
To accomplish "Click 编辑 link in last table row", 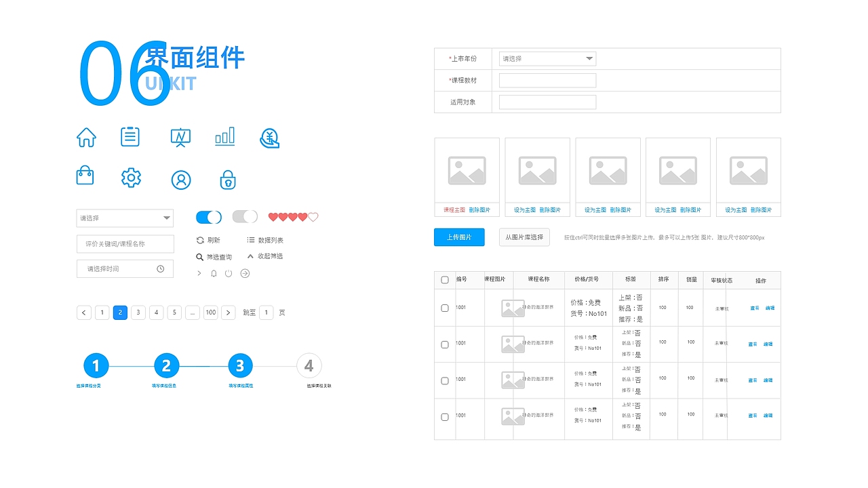I will (768, 416).
